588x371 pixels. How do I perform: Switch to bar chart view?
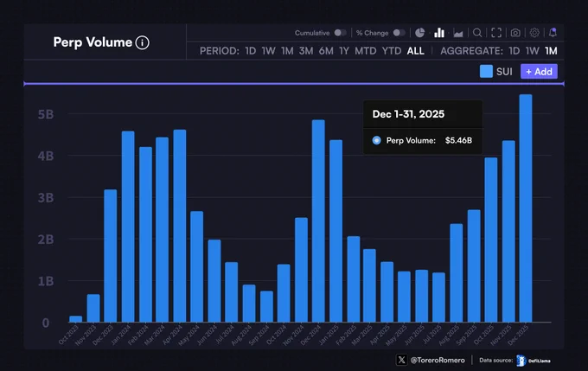(x=439, y=33)
